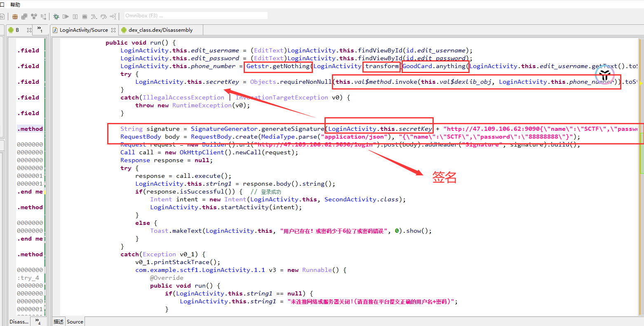Click 'GoodCard.anything' call
This screenshot has height=326, width=644.
point(435,66)
